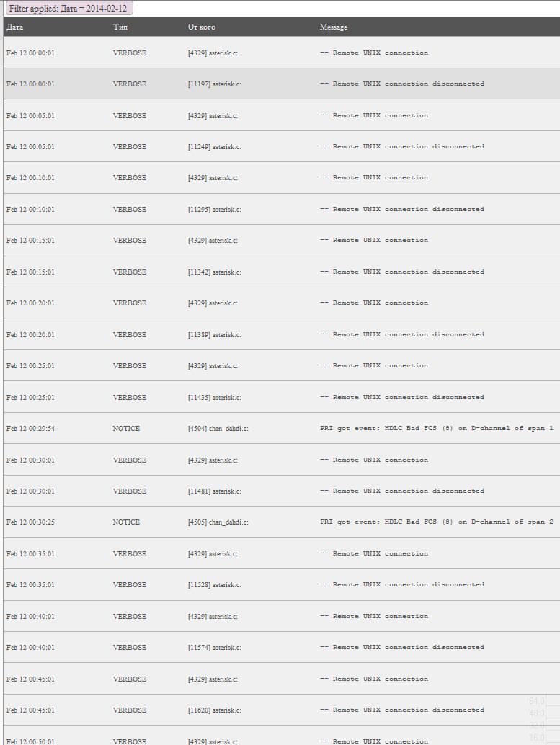Sort by the Тип column header

pos(121,27)
